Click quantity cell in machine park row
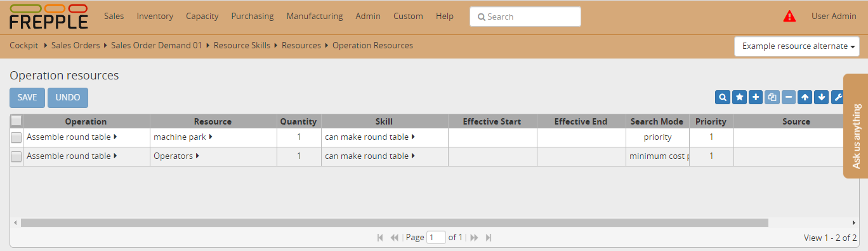Image resolution: width=868 pixels, height=251 pixels. click(x=299, y=137)
